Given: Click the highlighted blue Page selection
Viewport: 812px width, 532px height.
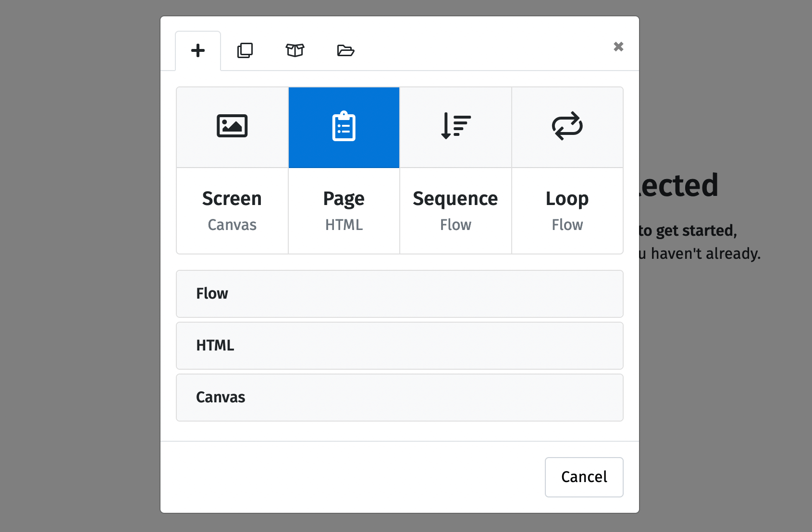Looking at the screenshot, I should [344, 127].
